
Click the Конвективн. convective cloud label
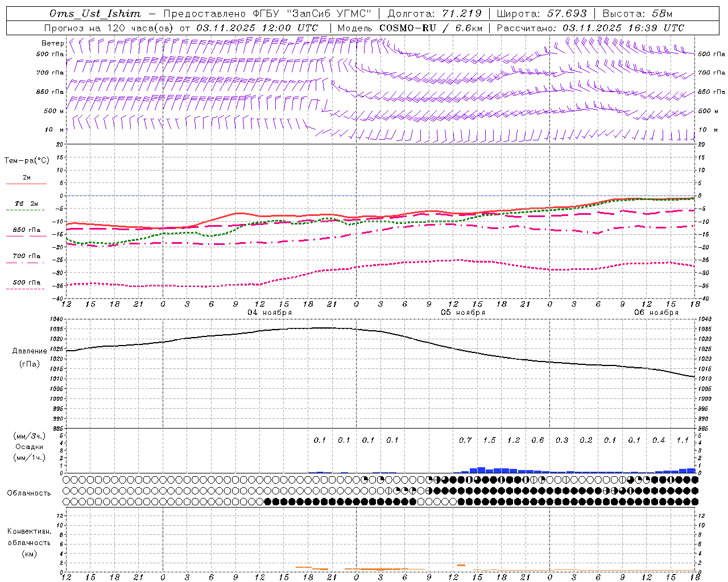point(29,531)
